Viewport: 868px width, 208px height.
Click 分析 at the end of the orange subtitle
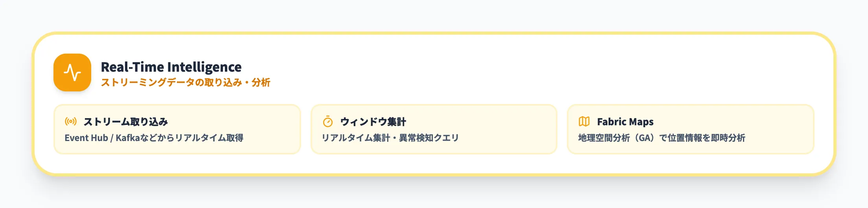[x=261, y=83]
